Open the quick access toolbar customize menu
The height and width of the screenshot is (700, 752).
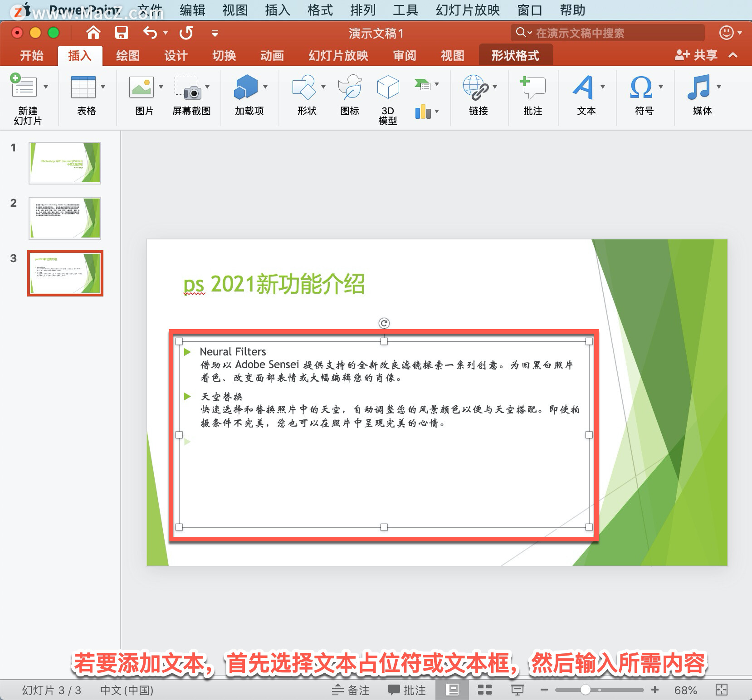click(x=215, y=33)
